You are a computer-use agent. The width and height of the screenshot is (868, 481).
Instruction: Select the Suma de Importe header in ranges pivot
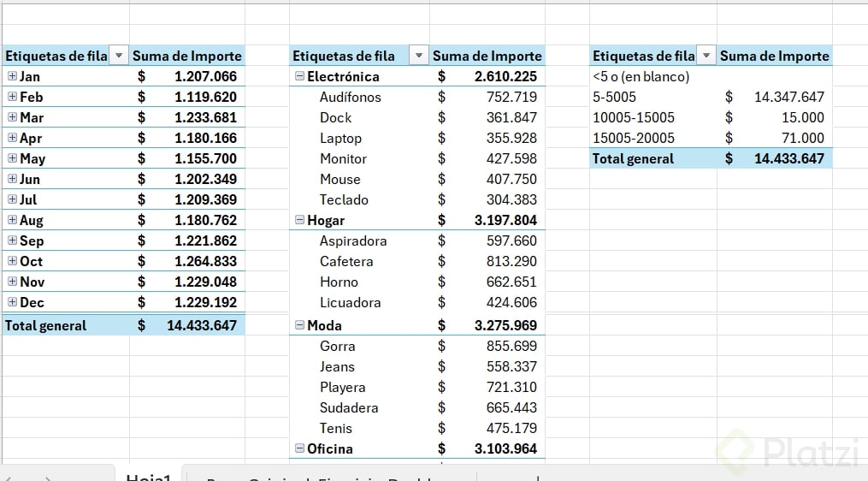tap(775, 56)
